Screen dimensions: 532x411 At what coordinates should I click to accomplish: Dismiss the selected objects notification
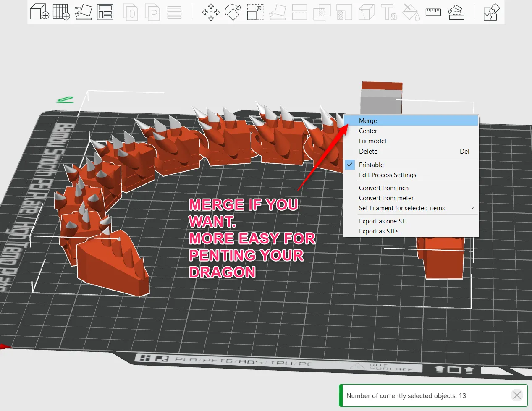click(516, 395)
